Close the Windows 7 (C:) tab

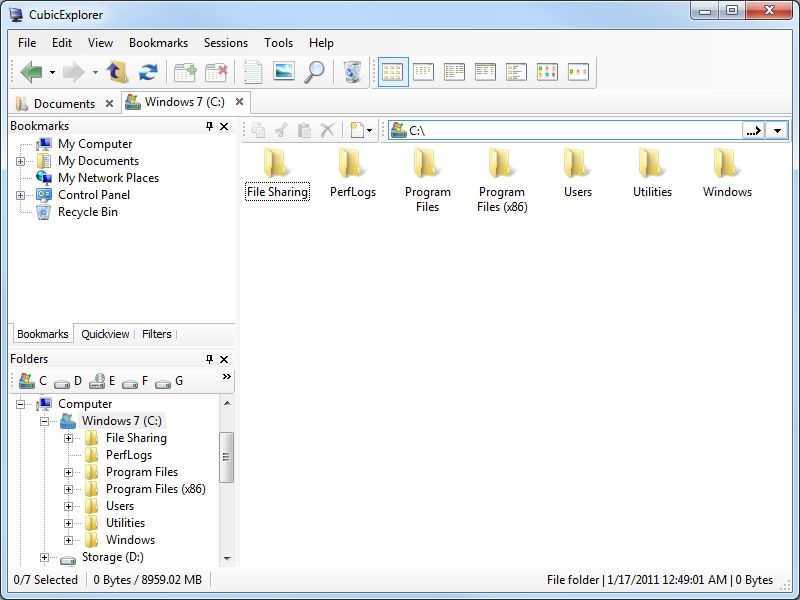click(239, 102)
